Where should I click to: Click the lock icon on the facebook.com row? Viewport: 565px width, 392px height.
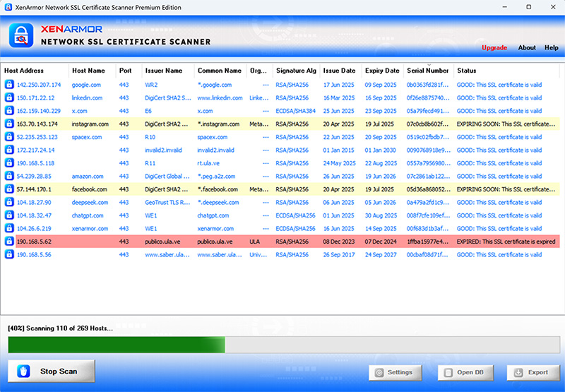coord(9,189)
